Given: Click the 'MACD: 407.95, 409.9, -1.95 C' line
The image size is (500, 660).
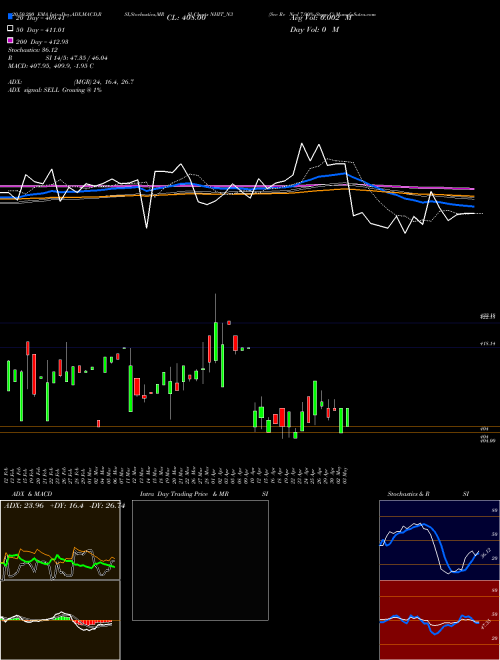Looking at the screenshot, I should (x=51, y=66).
